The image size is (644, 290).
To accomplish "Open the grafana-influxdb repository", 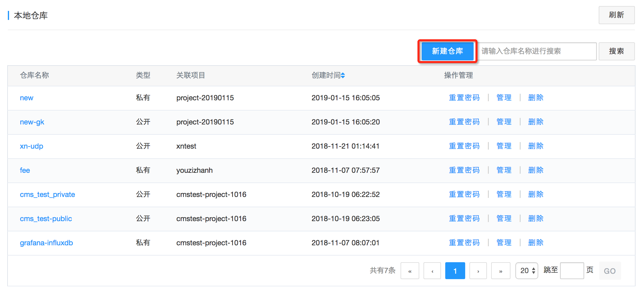I will (x=47, y=243).
